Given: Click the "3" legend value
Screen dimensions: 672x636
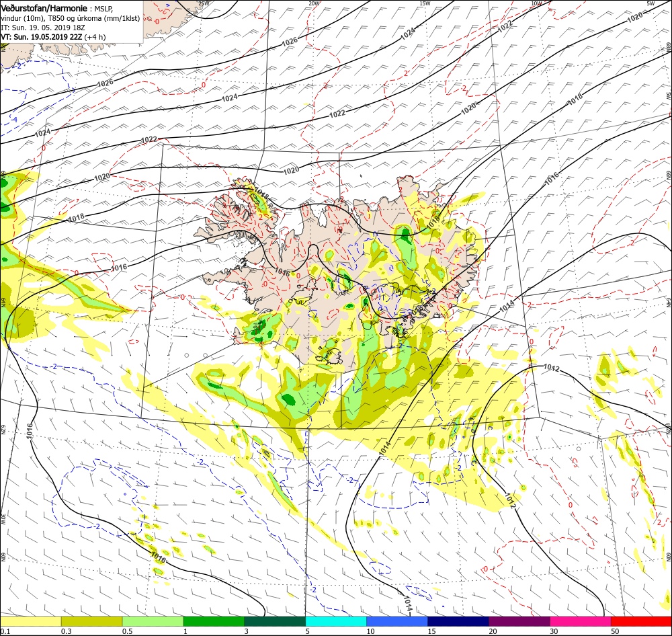Looking at the screenshot, I should (x=247, y=631).
